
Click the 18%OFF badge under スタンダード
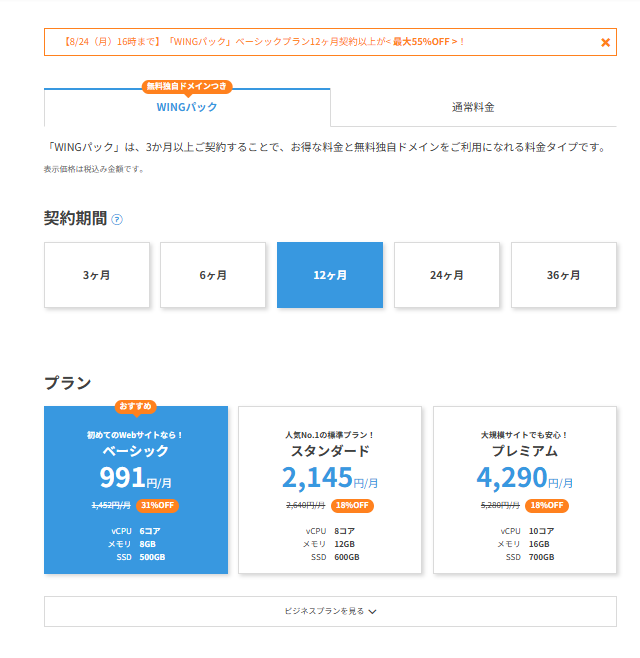(352, 505)
